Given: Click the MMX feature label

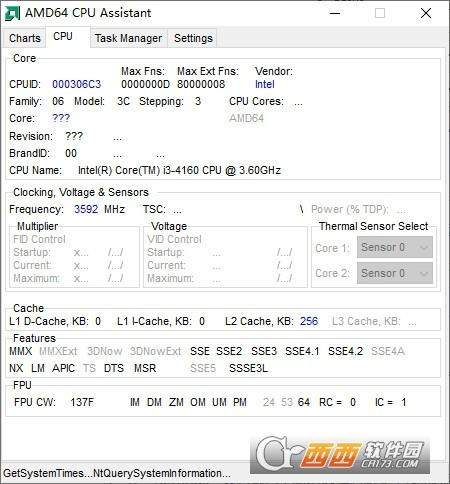Looking at the screenshot, I should 21,351.
